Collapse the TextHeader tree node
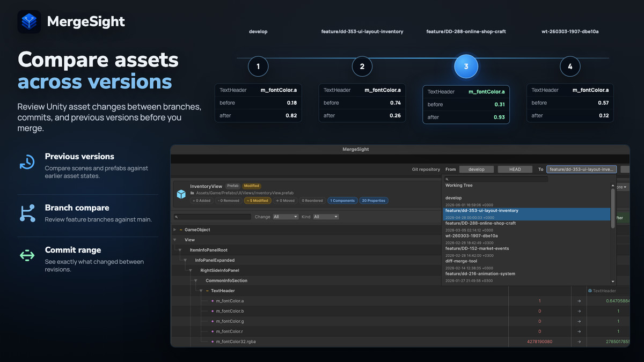Screen dimensions: 644x362 point(201,291)
